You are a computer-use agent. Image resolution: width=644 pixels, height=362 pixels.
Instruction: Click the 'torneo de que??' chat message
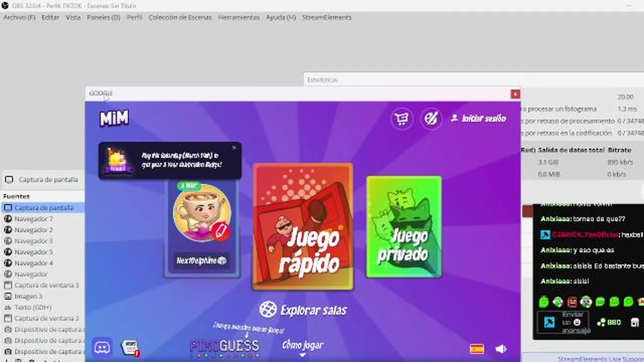tap(598, 219)
